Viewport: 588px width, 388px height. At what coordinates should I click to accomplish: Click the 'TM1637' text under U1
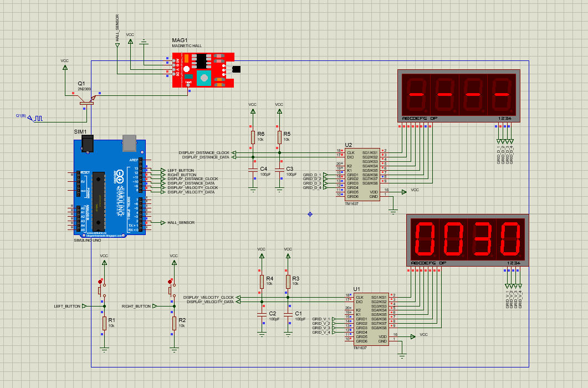pyautogui.click(x=360, y=348)
